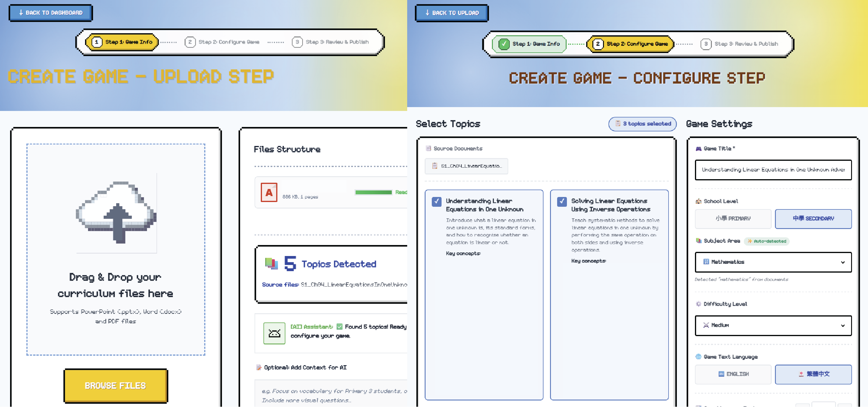The image size is (868, 407).
Task: Click the green checkmark on Step 1
Action: pyautogui.click(x=504, y=44)
